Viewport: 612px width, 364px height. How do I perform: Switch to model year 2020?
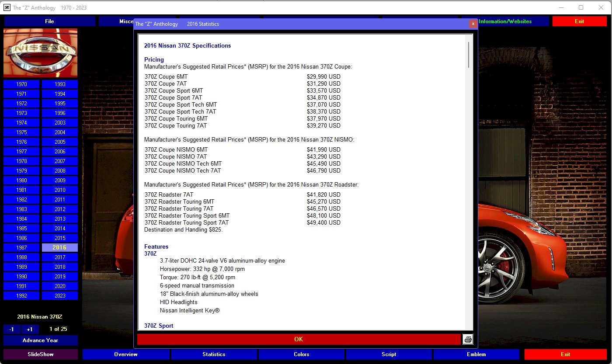click(x=60, y=286)
